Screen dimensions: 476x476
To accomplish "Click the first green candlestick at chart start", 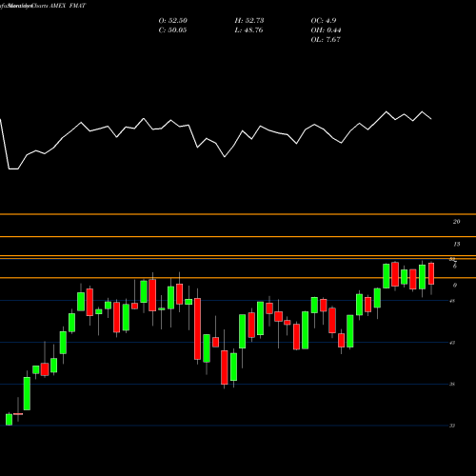I will pos(9,420).
